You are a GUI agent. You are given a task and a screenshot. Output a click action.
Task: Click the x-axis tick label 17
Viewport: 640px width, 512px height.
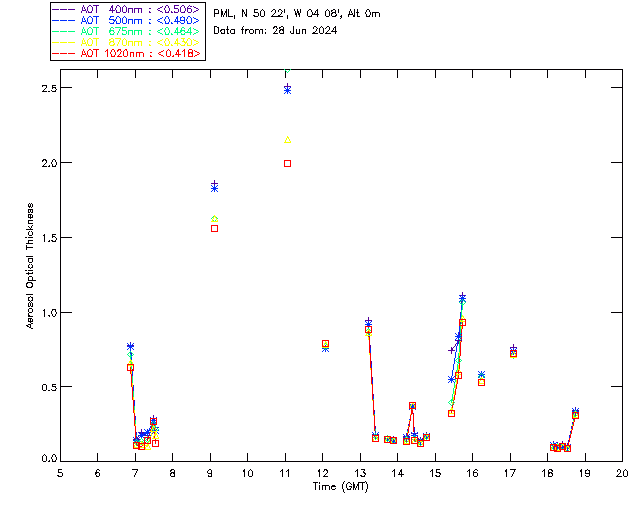510,473
